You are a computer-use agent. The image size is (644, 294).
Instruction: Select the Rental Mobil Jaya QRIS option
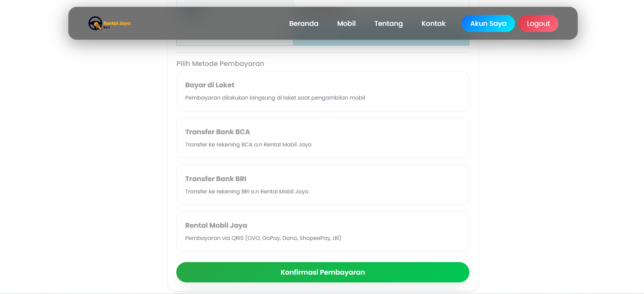coord(216,225)
